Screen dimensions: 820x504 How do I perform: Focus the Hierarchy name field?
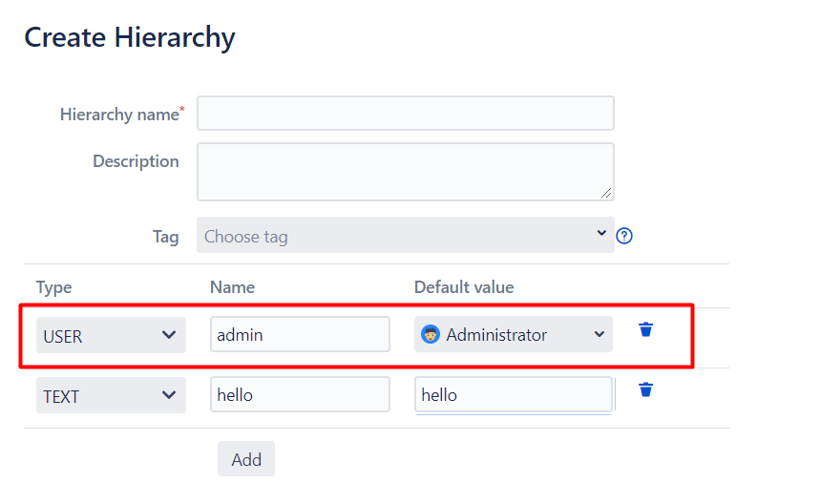click(405, 114)
